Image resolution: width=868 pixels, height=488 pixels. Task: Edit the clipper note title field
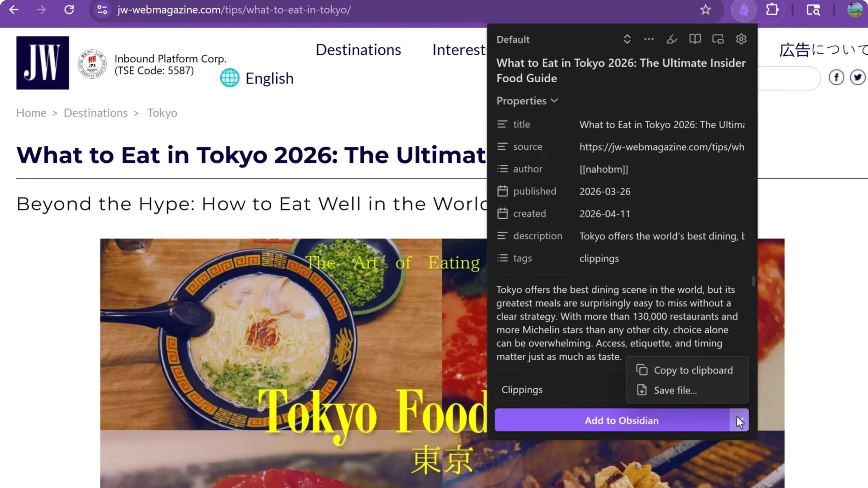tap(621, 71)
